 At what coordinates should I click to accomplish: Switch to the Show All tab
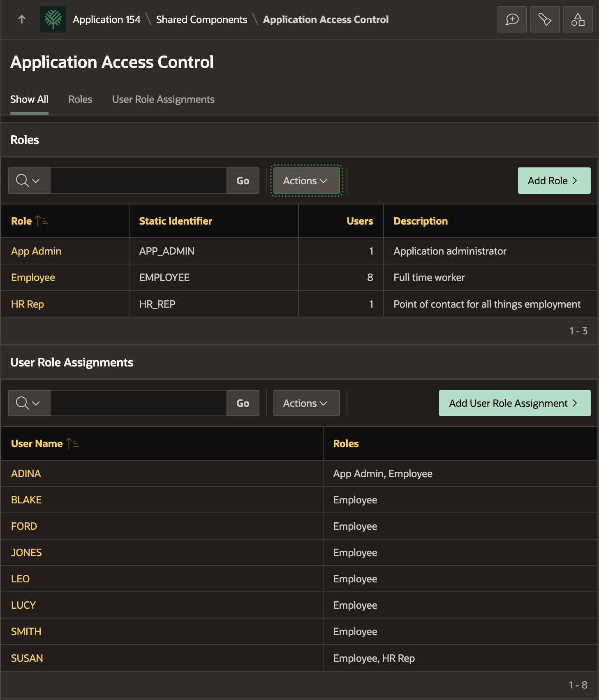pyautogui.click(x=29, y=99)
